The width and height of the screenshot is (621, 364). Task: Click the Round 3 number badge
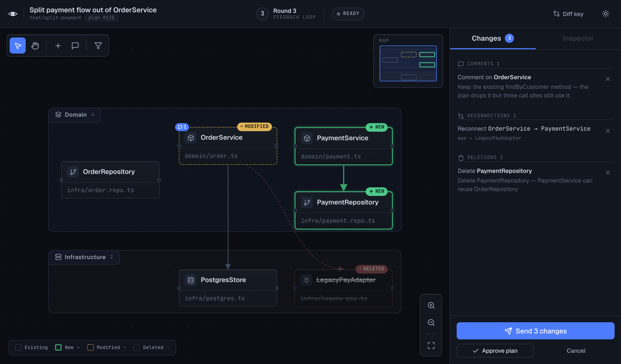tap(263, 14)
